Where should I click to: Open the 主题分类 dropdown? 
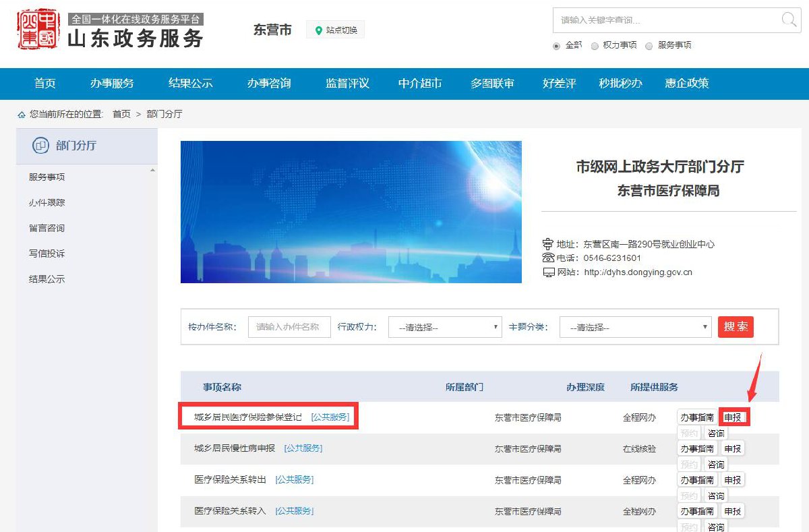pyautogui.click(x=635, y=328)
